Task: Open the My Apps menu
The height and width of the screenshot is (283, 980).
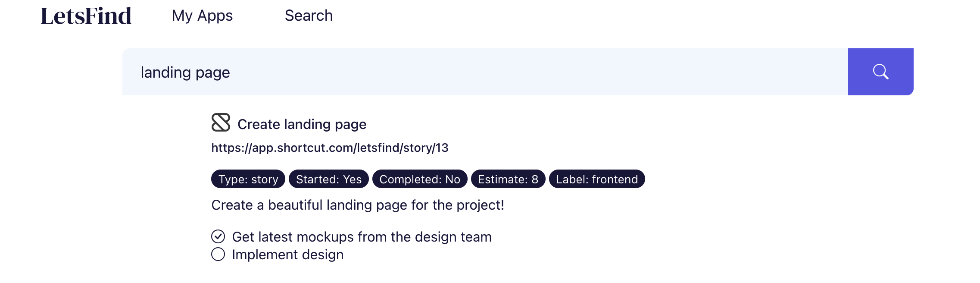Action: tap(202, 15)
